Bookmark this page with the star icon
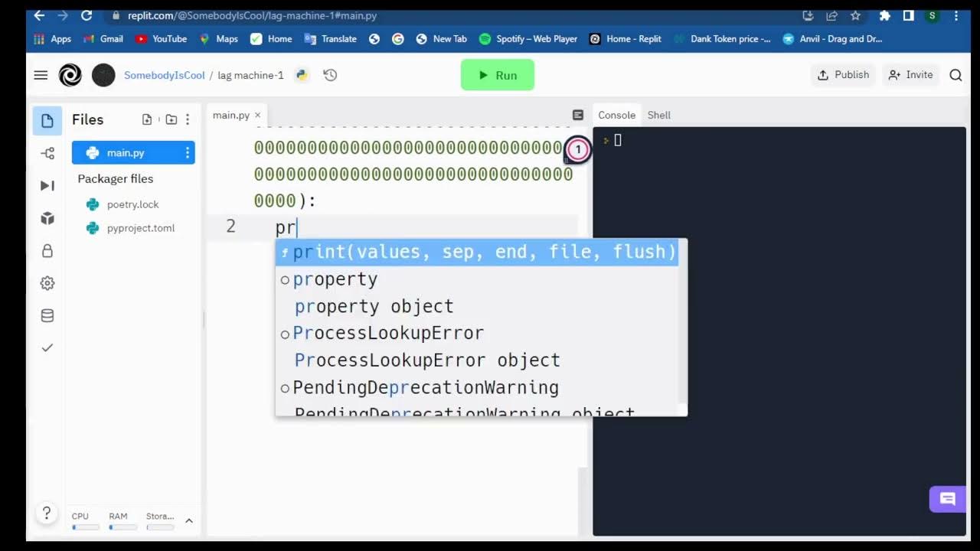 [855, 15]
